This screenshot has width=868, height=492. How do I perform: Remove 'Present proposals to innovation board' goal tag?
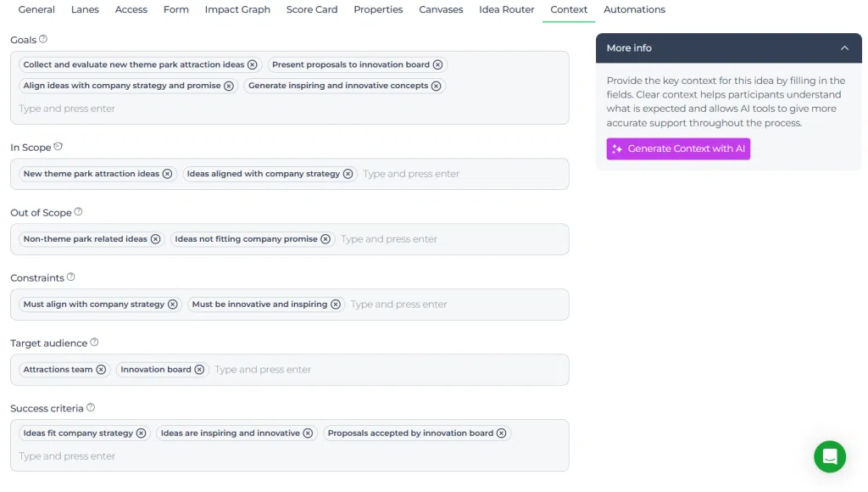pyautogui.click(x=438, y=64)
